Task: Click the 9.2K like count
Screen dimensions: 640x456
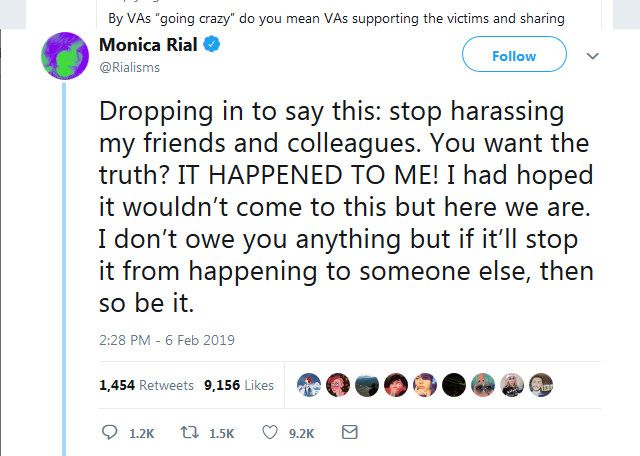Action: [302, 434]
